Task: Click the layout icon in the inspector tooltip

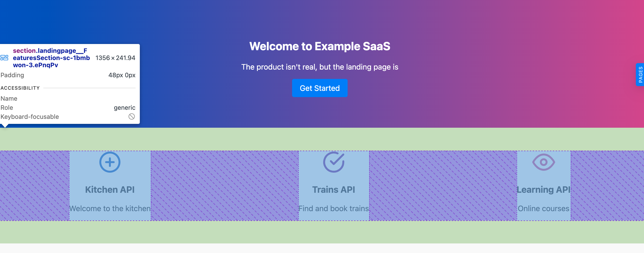Action: (x=5, y=58)
